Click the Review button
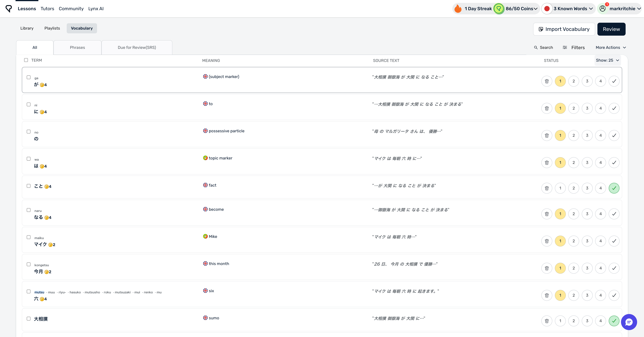This screenshot has width=644, height=337. 611,29
